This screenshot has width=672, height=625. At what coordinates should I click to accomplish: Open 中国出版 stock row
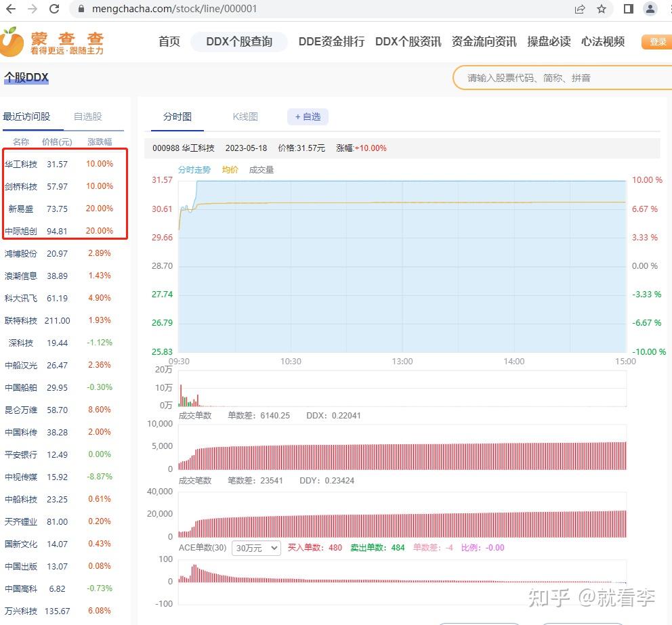[59, 566]
